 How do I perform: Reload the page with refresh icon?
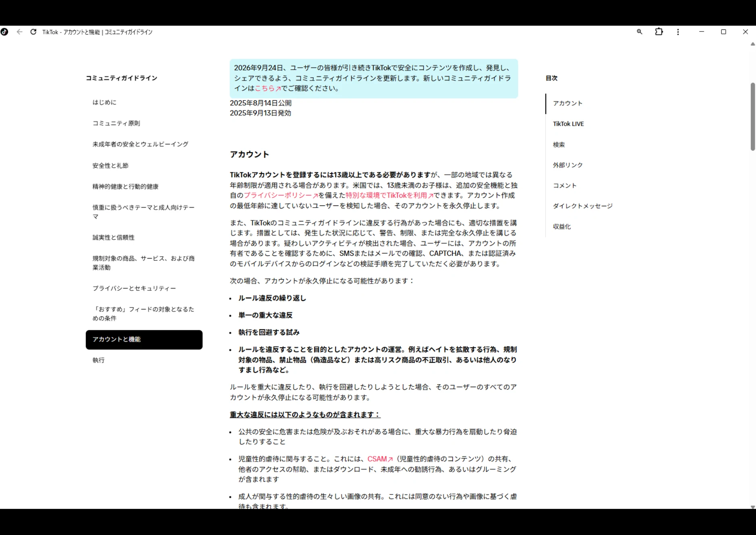coord(33,32)
